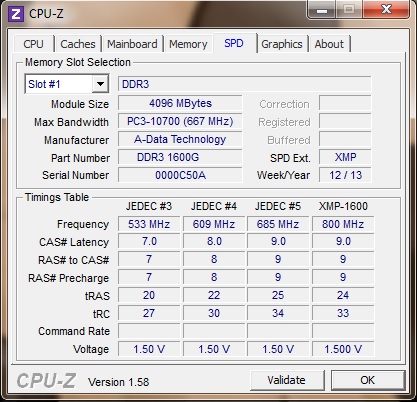Click the XMP SPD Ext. value
The width and height of the screenshot is (417, 402).
pyautogui.click(x=345, y=157)
